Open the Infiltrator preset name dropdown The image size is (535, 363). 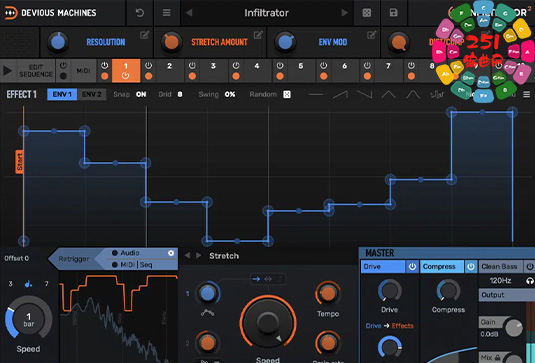266,13
